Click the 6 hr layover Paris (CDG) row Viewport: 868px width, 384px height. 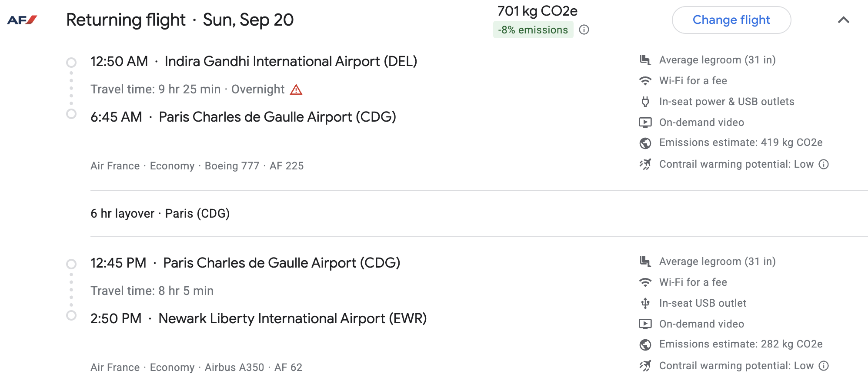160,214
